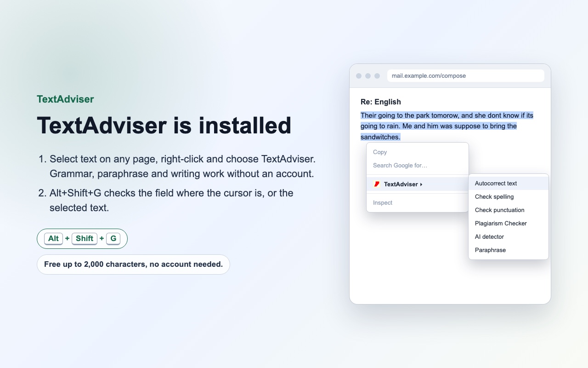Screen dimensions: 588x368
Task: Open Plagiarism Checker from submenu
Action: [509, 223]
